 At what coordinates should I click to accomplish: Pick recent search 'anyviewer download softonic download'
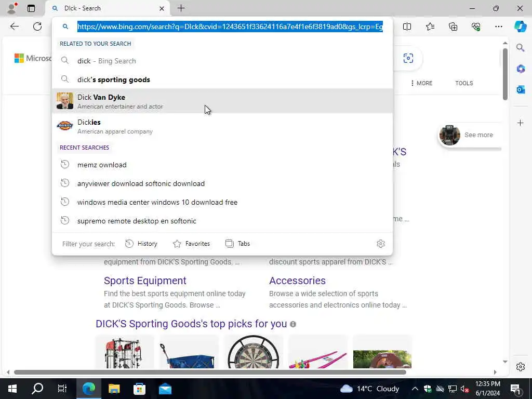pos(222,183)
